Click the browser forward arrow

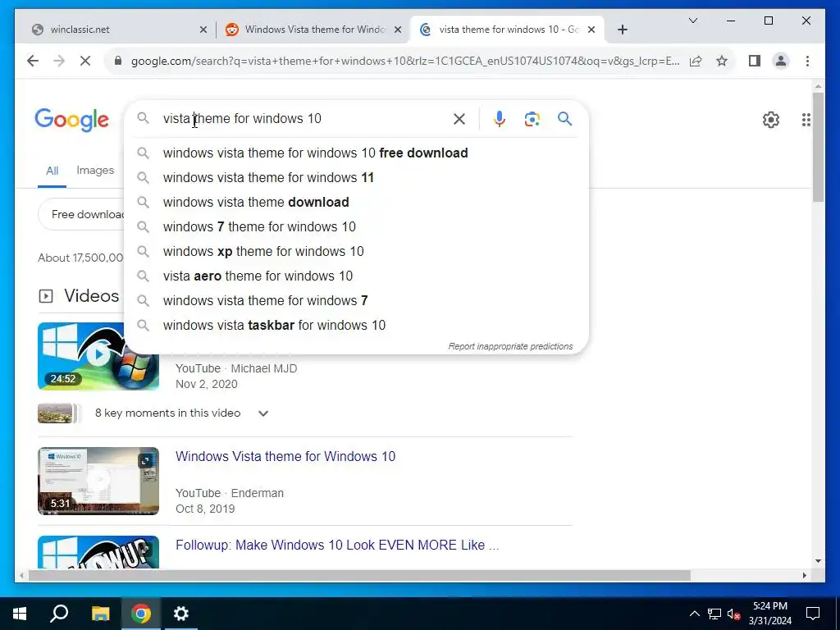[59, 61]
